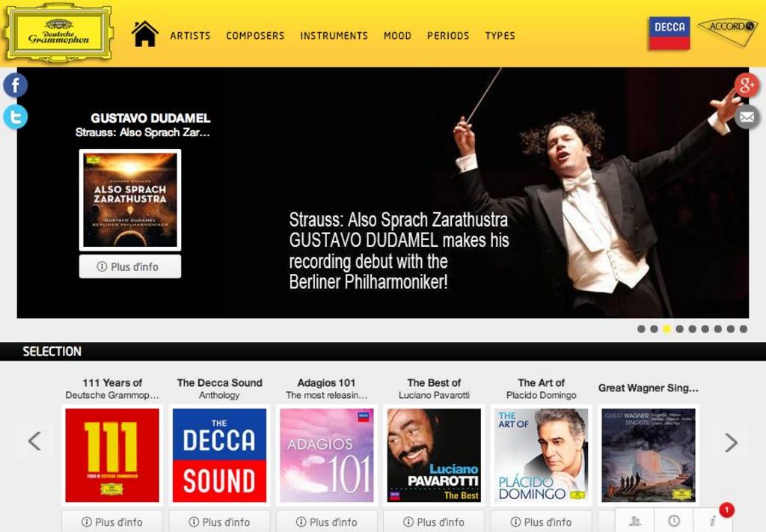
Task: Open the info icon with notification badge
Action: click(713, 521)
